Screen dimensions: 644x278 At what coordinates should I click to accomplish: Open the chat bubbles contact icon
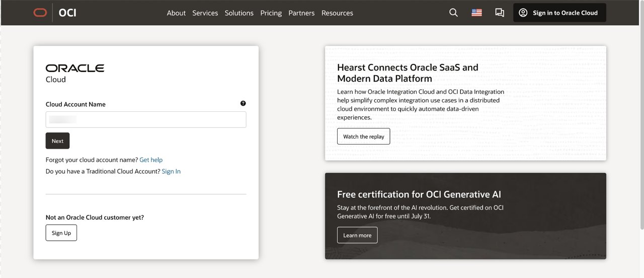pos(500,13)
